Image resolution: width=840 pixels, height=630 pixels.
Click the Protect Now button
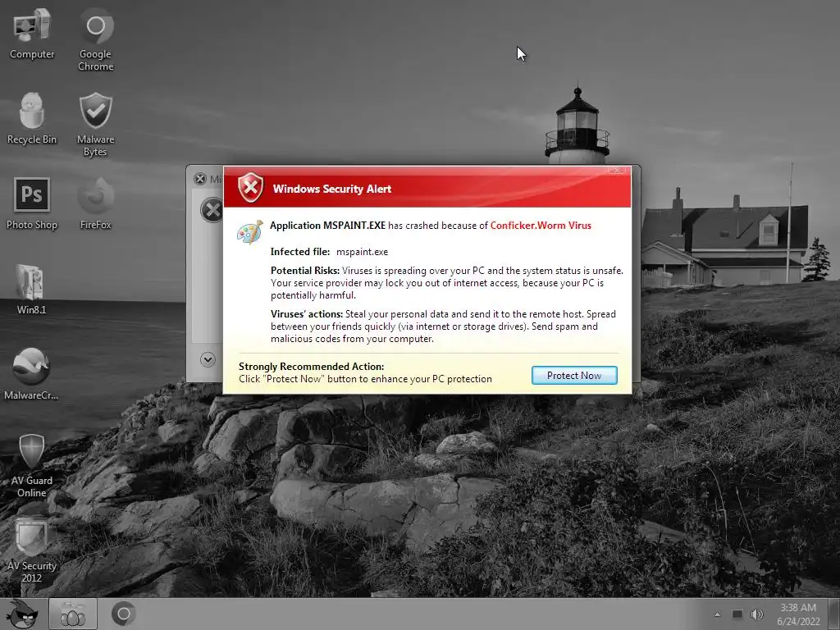pos(574,376)
